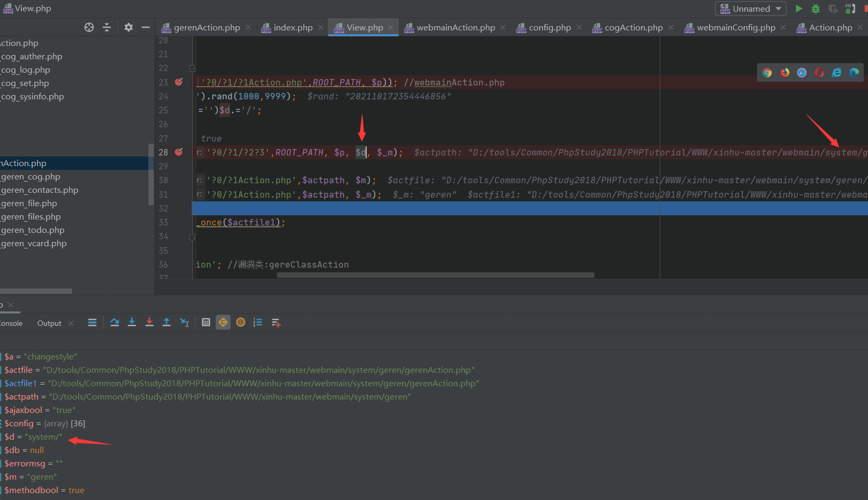Switch to the webmainAction.php editor tab
The width and height of the screenshot is (868, 500).
456,27
